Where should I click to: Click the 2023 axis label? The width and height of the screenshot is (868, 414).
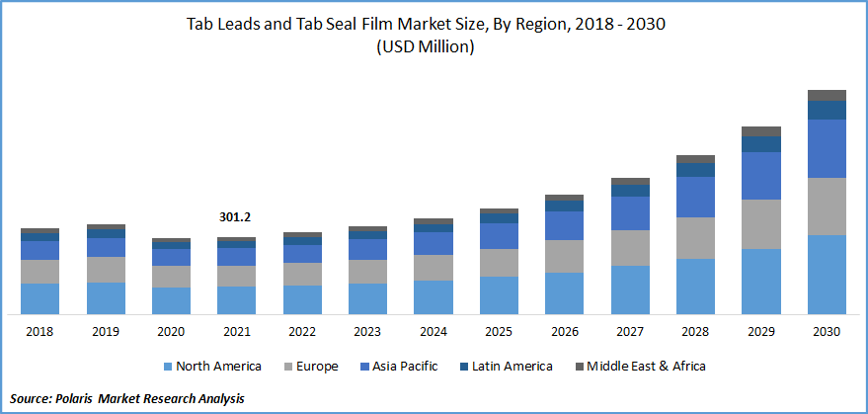point(367,332)
